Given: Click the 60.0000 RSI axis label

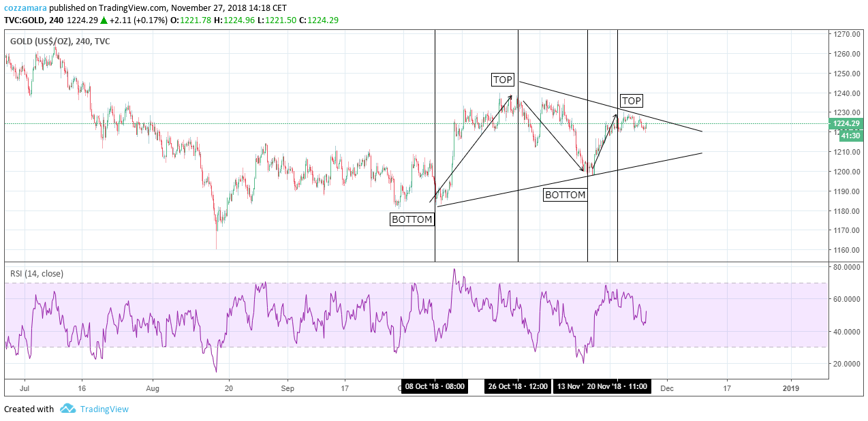Looking at the screenshot, I should pos(848,299).
